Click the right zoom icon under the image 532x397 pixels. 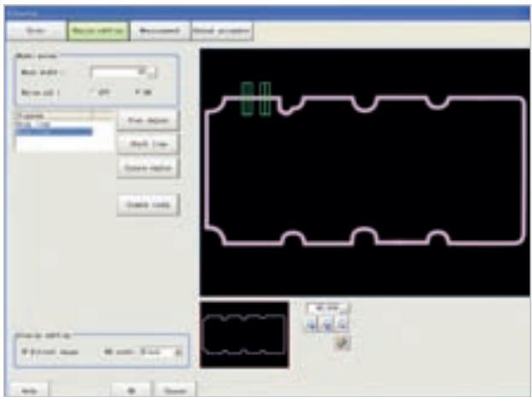[344, 324]
